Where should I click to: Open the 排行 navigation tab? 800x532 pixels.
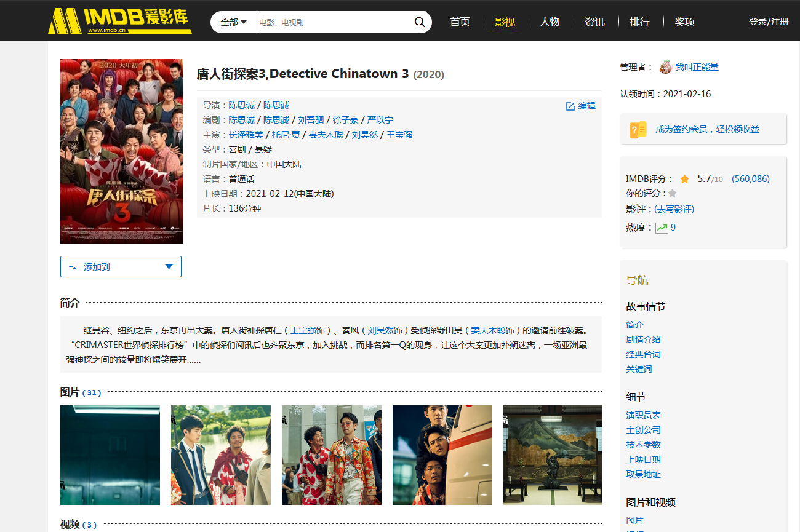[x=639, y=22]
